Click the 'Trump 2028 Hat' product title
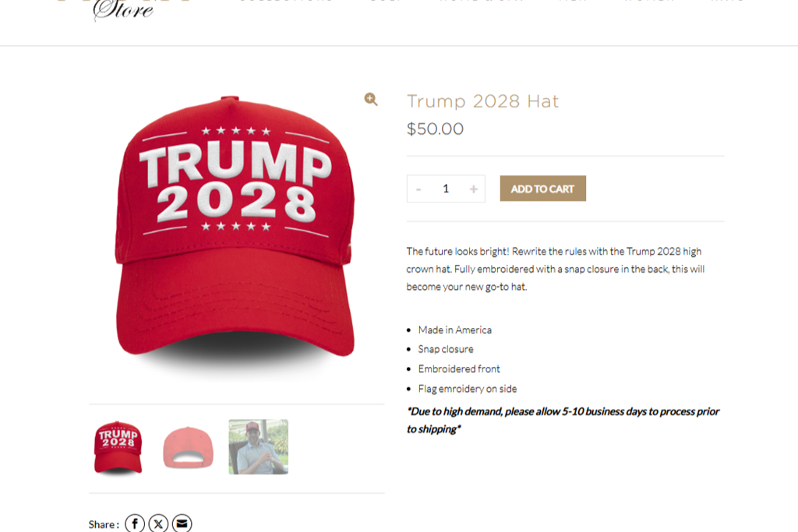This screenshot has width=798, height=532. [482, 101]
